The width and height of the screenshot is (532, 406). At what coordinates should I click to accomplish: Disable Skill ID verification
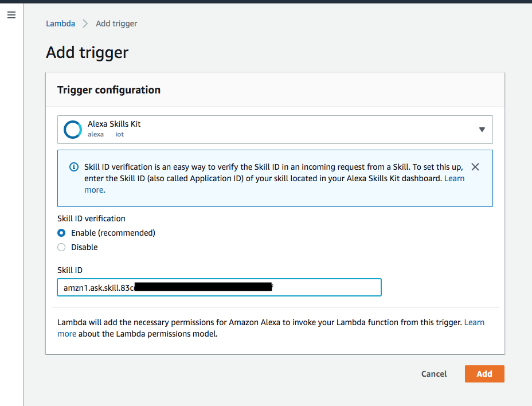click(61, 247)
